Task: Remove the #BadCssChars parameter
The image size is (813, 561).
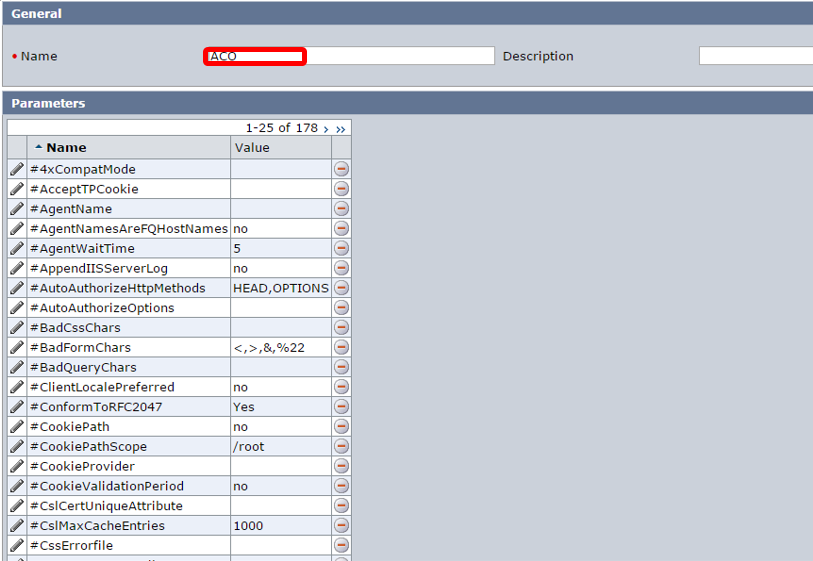Action: (x=341, y=328)
